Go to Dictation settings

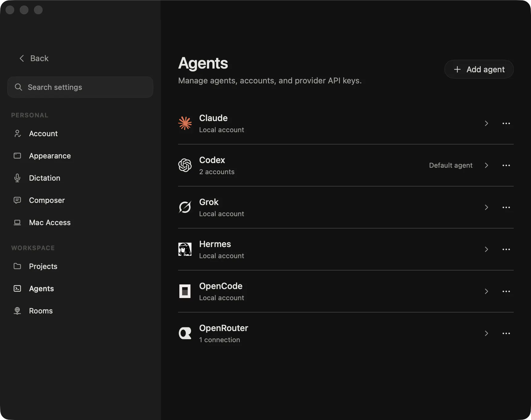pyautogui.click(x=80, y=178)
